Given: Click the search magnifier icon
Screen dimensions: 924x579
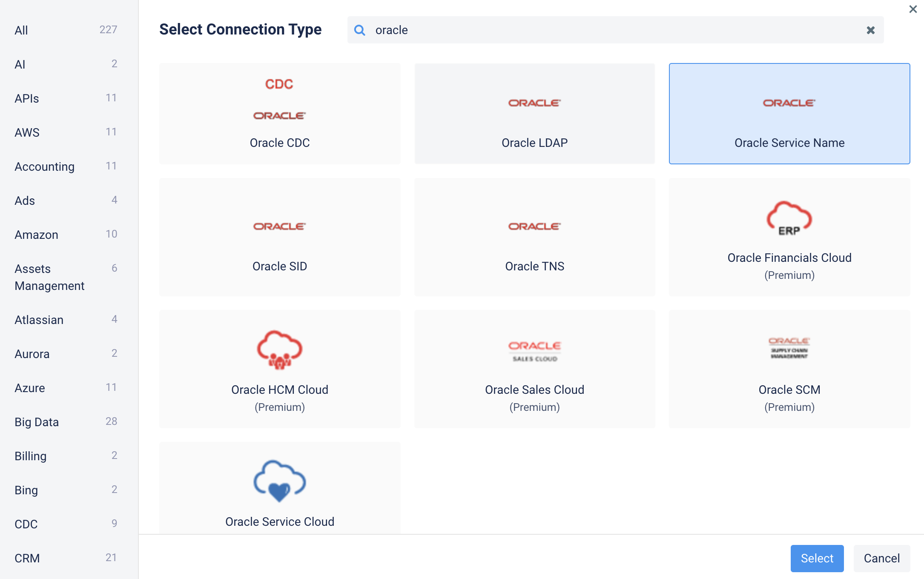Looking at the screenshot, I should pyautogui.click(x=360, y=30).
